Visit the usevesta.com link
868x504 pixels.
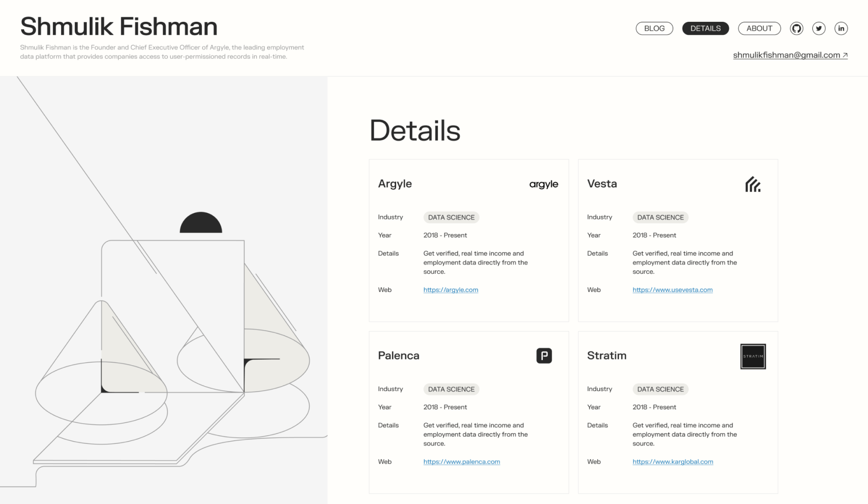(672, 290)
